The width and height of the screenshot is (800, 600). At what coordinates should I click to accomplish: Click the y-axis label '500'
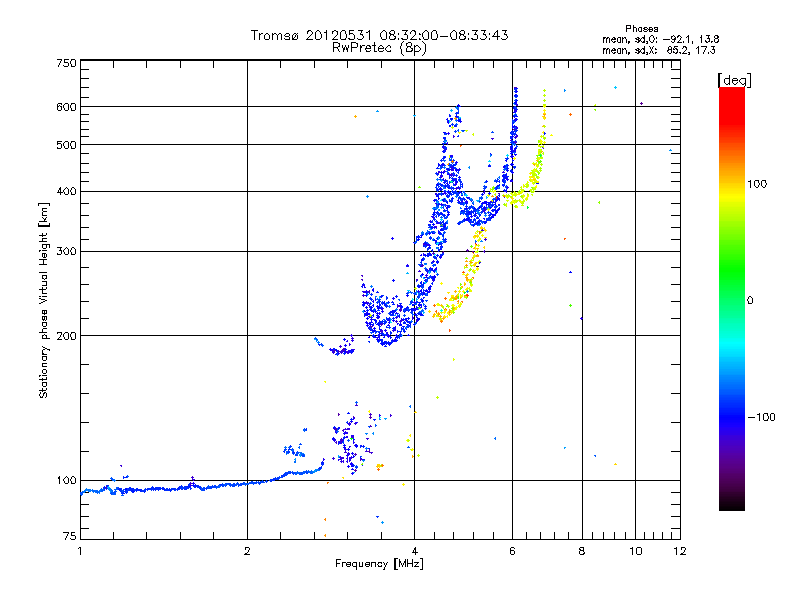click(x=66, y=145)
